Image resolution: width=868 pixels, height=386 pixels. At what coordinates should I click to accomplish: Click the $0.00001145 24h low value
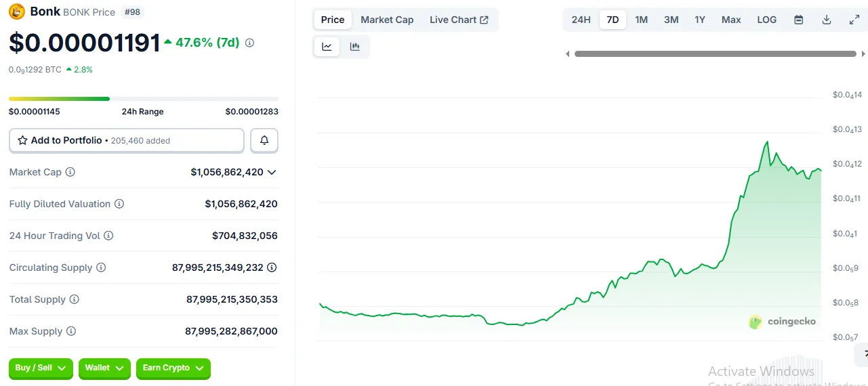35,112
